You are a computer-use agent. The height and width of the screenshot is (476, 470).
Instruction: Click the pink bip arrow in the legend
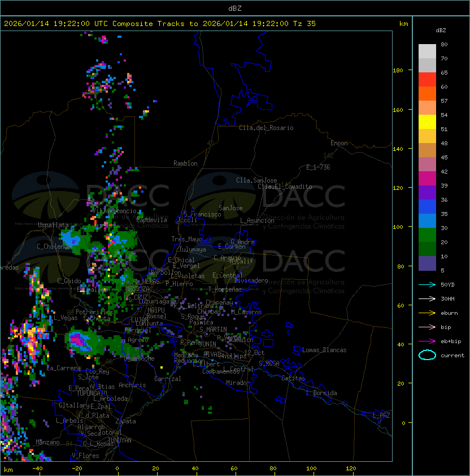coord(427,327)
